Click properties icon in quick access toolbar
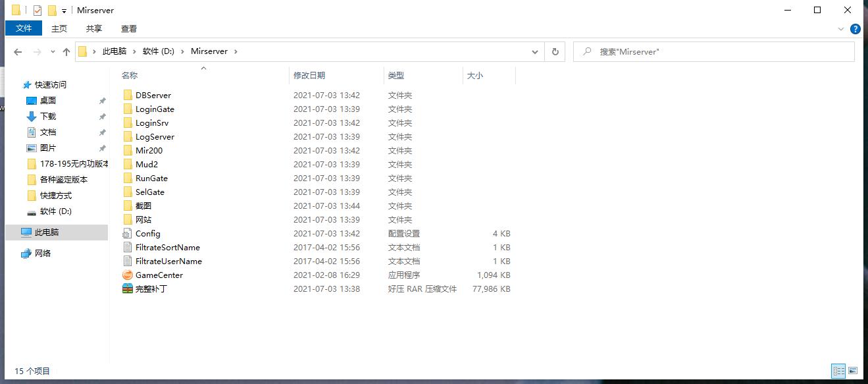Viewport: 868px width, 384px height. click(x=38, y=11)
